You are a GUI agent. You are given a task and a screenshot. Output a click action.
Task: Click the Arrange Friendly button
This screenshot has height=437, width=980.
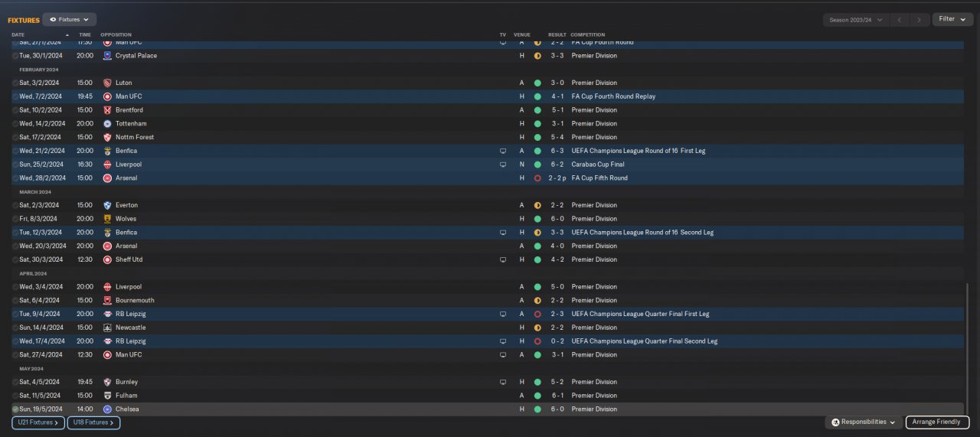click(937, 422)
